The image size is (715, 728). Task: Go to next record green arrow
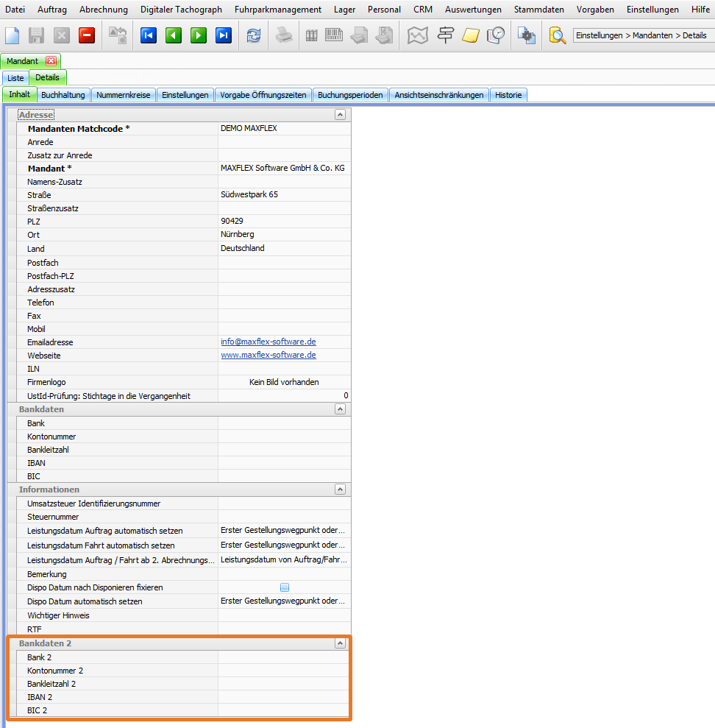click(x=199, y=35)
